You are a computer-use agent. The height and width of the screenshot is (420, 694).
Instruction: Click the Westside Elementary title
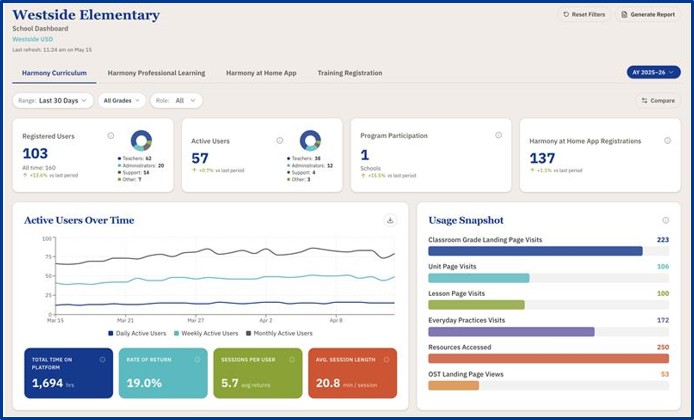(x=86, y=15)
